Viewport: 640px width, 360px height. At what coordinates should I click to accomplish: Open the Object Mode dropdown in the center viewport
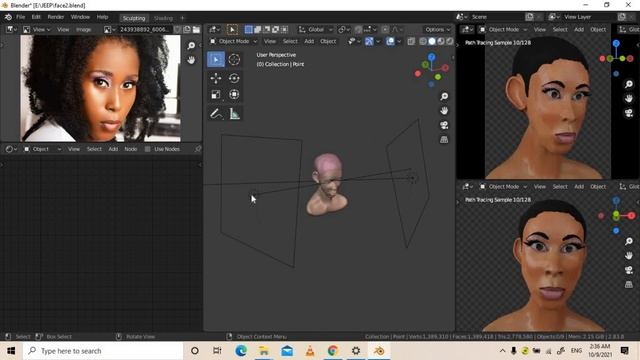[x=233, y=41]
